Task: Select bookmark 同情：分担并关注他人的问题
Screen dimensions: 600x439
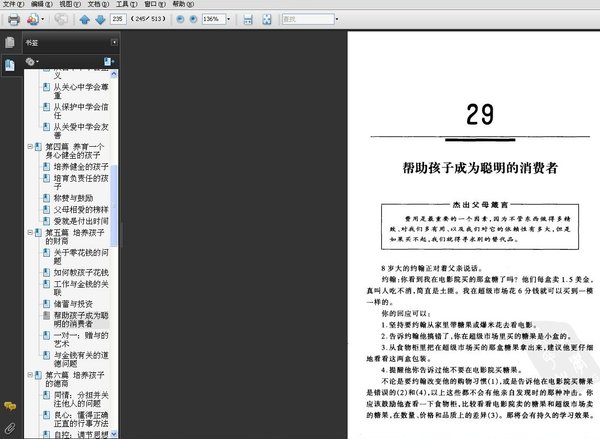Action: (81, 399)
